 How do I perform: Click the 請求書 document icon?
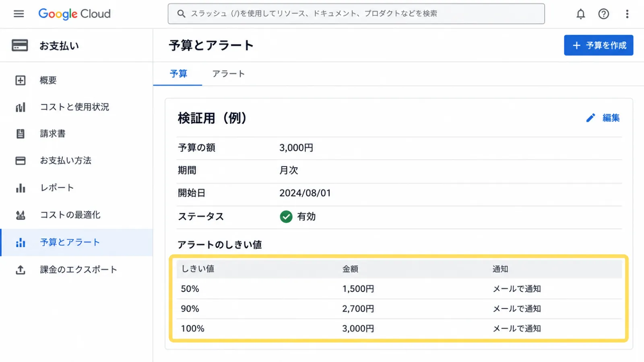pyautogui.click(x=21, y=134)
